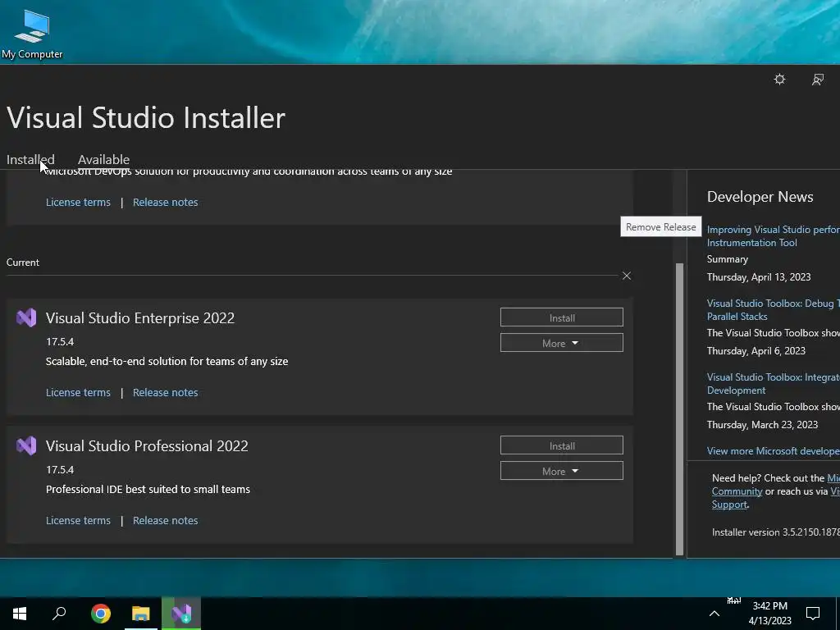The width and height of the screenshot is (840, 630).
Task: Click Visual Studio Professional 2022 logo icon
Action: [26, 445]
